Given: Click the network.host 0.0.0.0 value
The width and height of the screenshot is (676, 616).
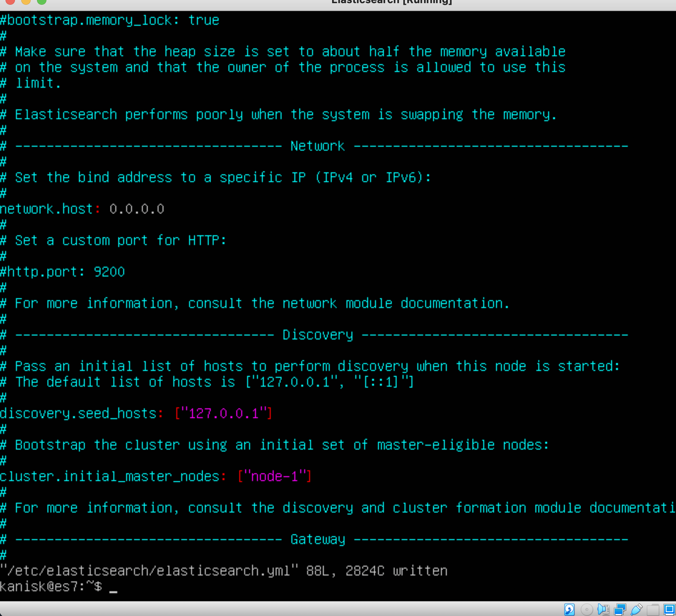Looking at the screenshot, I should point(137,209).
